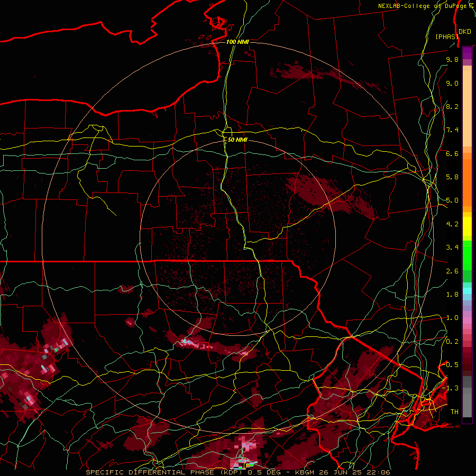This screenshot has width=476, height=476.
Task: Click the 2.6 value on color scale
Action: [452, 271]
